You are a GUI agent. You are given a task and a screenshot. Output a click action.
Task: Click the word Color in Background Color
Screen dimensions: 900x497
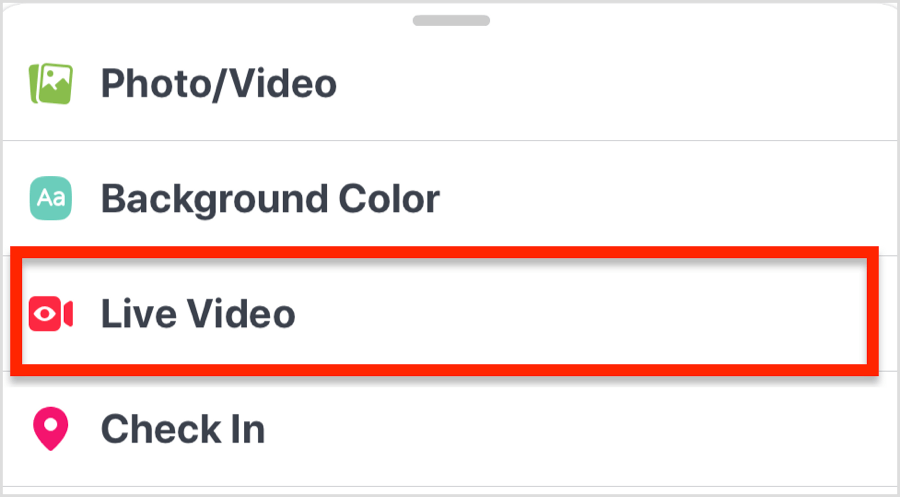(389, 199)
